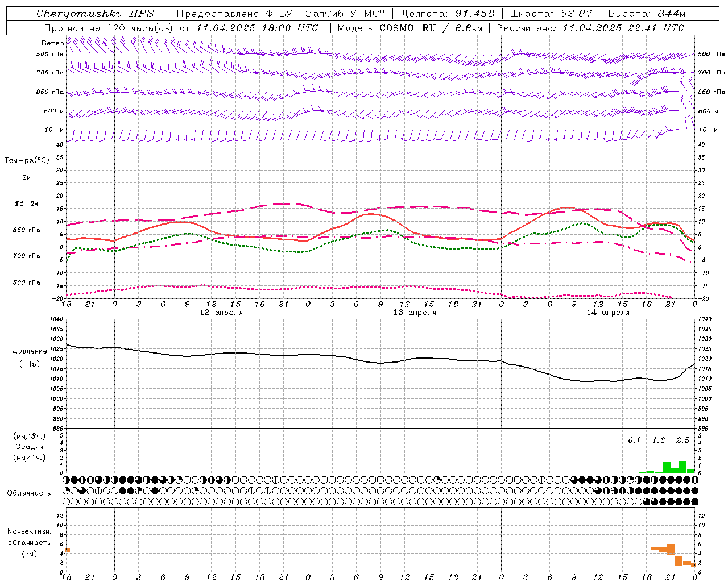Viewport: 728px width, 582px height.
Task: Click the "(мм/3ч.)" precipitation unit label
Action: (x=29, y=436)
